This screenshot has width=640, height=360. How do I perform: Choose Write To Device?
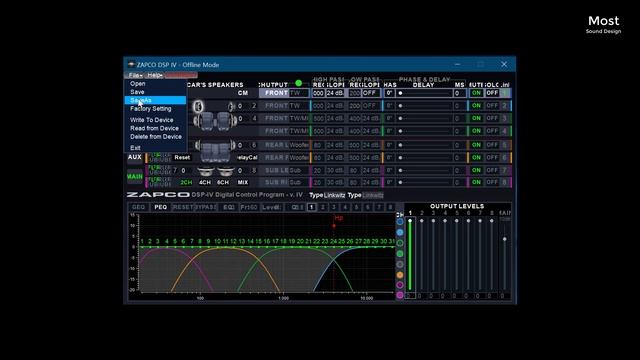pos(151,120)
